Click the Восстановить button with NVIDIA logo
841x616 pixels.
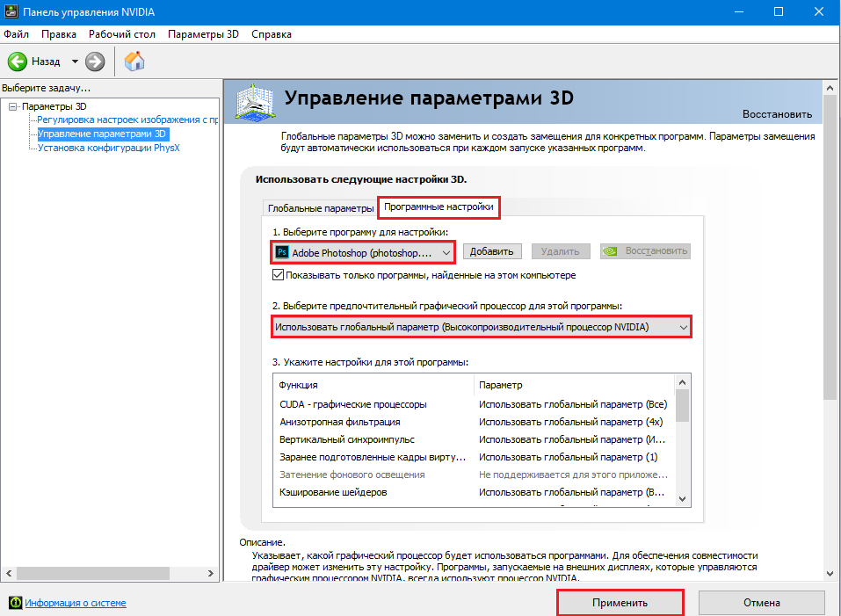[x=645, y=251]
